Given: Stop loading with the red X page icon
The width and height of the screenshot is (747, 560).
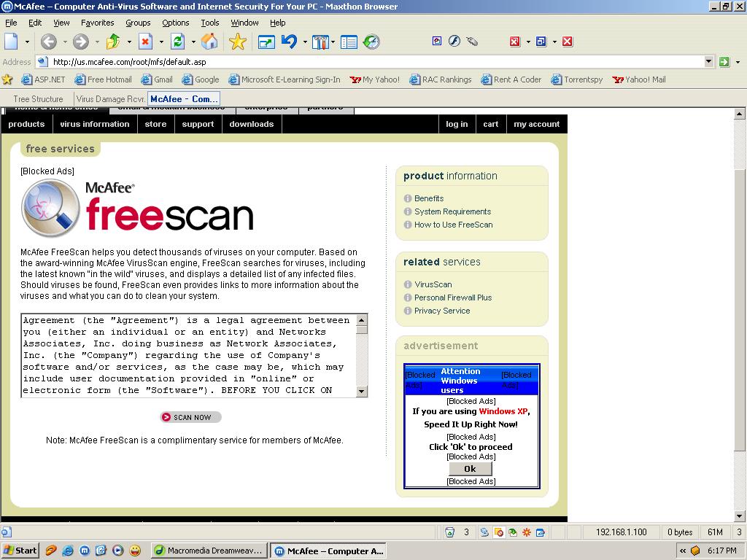Looking at the screenshot, I should (145, 42).
